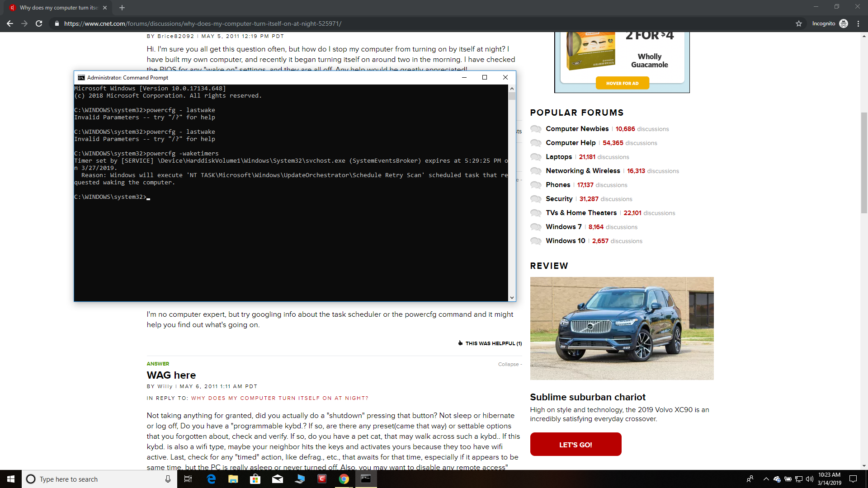
Task: Open the clock showing 10:23 AM
Action: [830, 479]
